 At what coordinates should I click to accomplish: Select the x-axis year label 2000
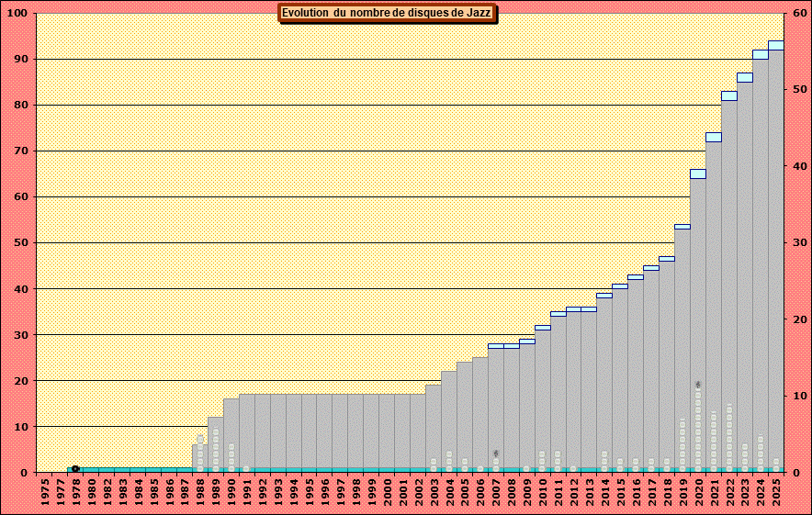(387, 491)
